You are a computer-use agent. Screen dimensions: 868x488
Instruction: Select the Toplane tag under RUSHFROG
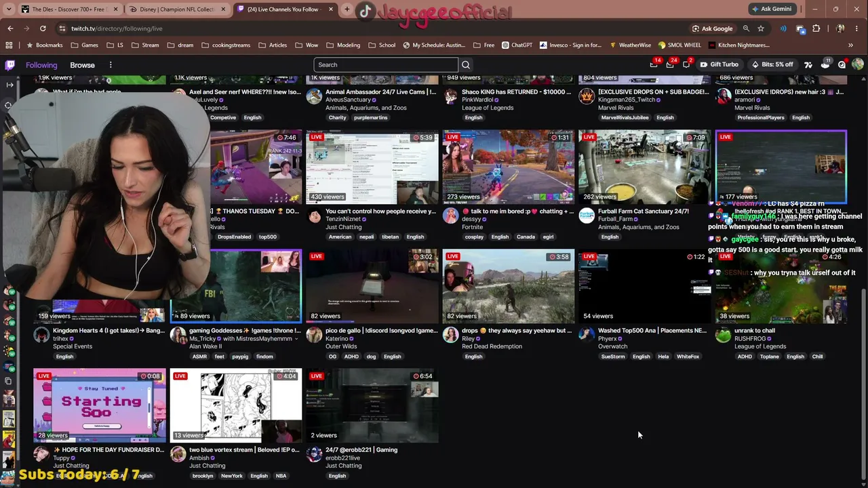(770, 357)
